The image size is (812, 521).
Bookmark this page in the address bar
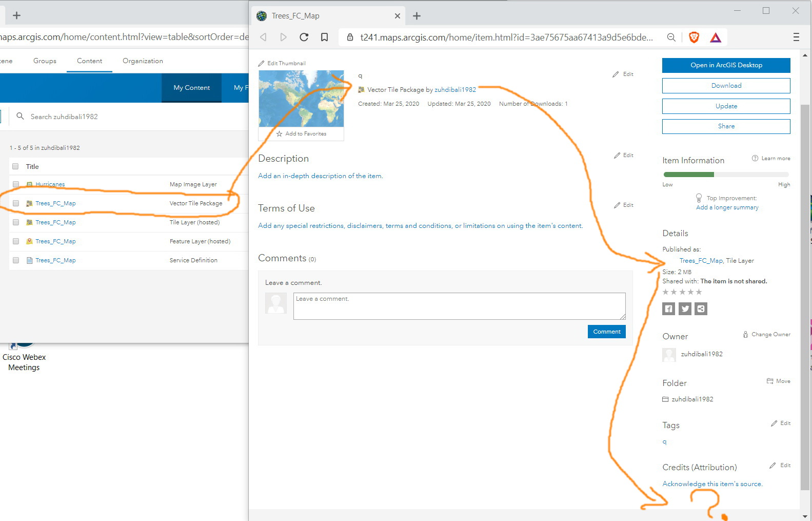pyautogui.click(x=324, y=37)
